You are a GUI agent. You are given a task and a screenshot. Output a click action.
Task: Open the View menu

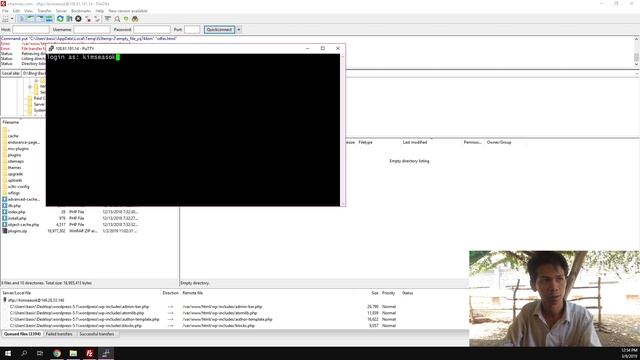[29, 11]
